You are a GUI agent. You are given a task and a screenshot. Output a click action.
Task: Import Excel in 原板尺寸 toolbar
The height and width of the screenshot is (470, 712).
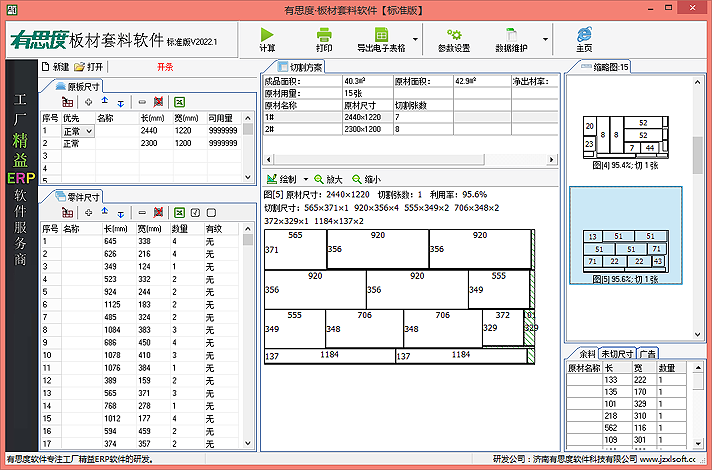[x=179, y=102]
